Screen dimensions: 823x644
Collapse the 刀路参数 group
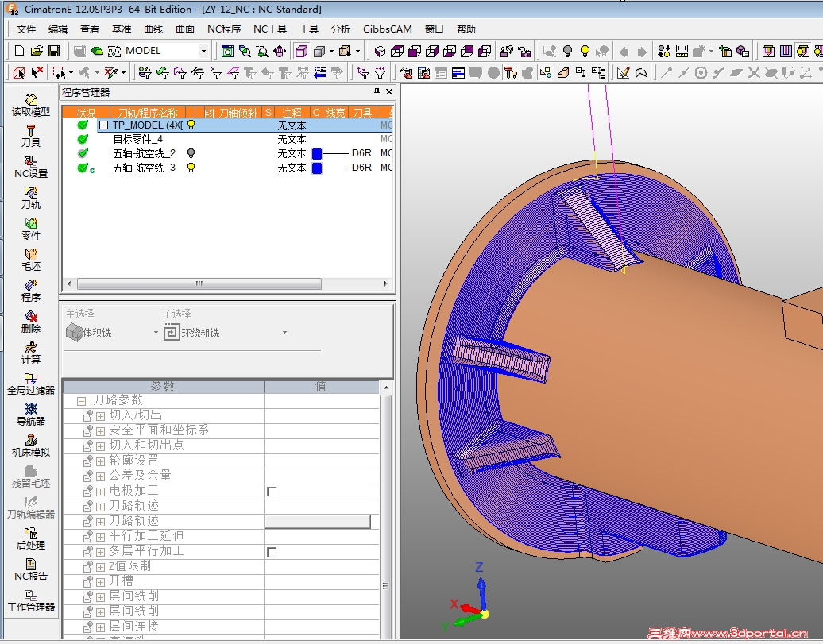(81, 401)
